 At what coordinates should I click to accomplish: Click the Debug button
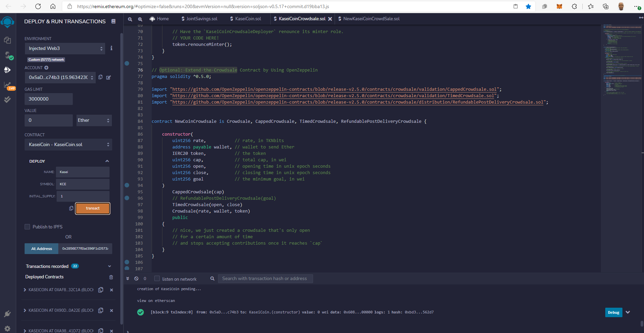click(613, 312)
